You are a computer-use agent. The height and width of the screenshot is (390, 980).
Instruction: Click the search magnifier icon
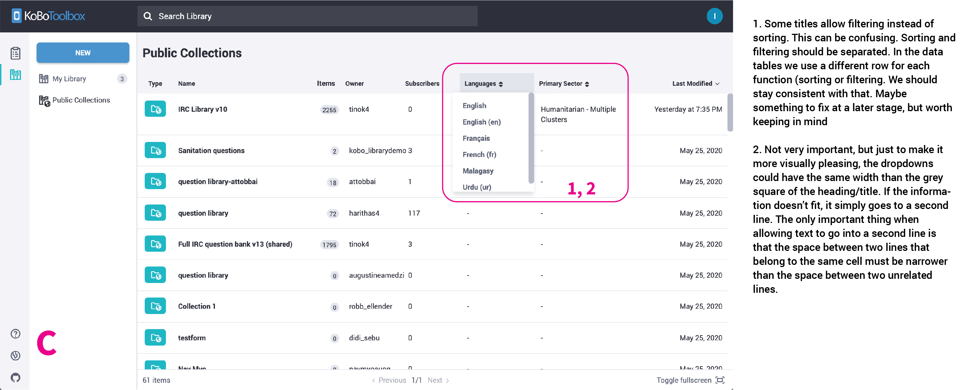(x=148, y=16)
